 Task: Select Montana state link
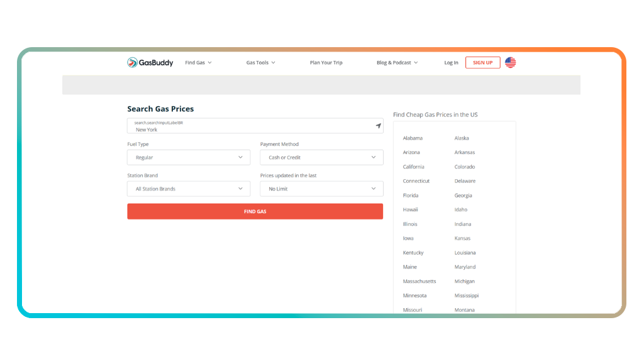pyautogui.click(x=464, y=310)
